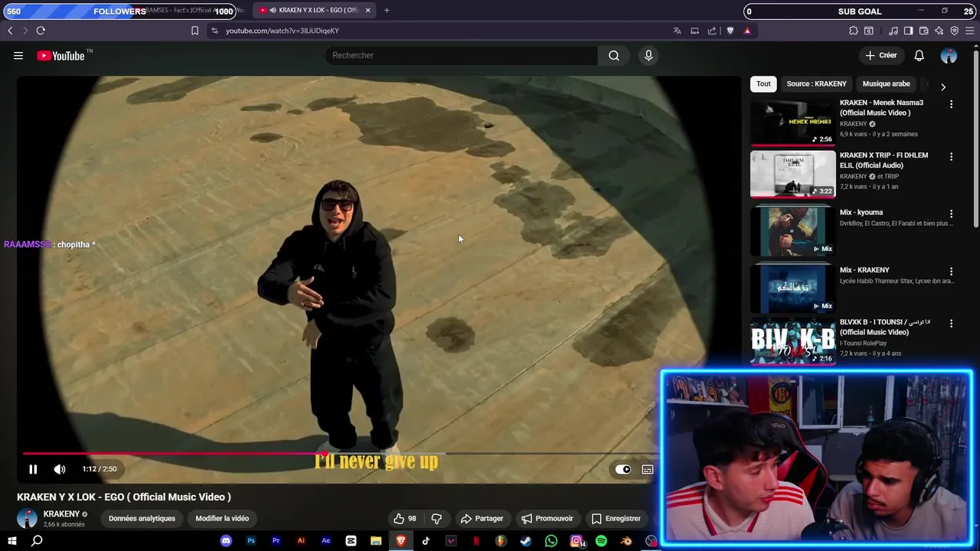The width and height of the screenshot is (980, 551).
Task: Switch to KRAKEN Y X LOK - EGO tab
Action: pos(315,10)
